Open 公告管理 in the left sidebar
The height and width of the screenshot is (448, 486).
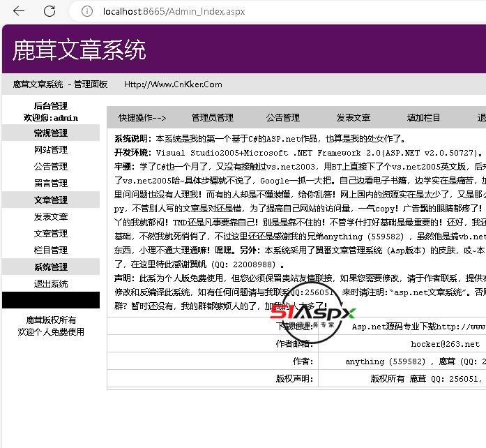(x=51, y=167)
